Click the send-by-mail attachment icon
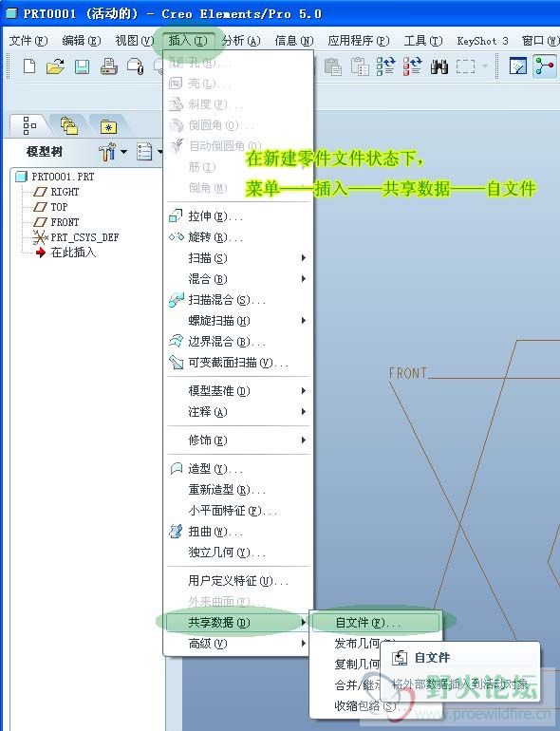 pos(136,66)
